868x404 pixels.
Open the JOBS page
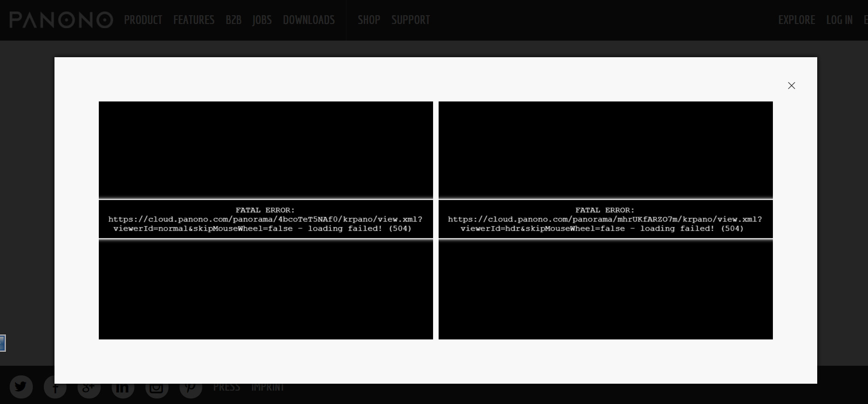[x=262, y=20]
